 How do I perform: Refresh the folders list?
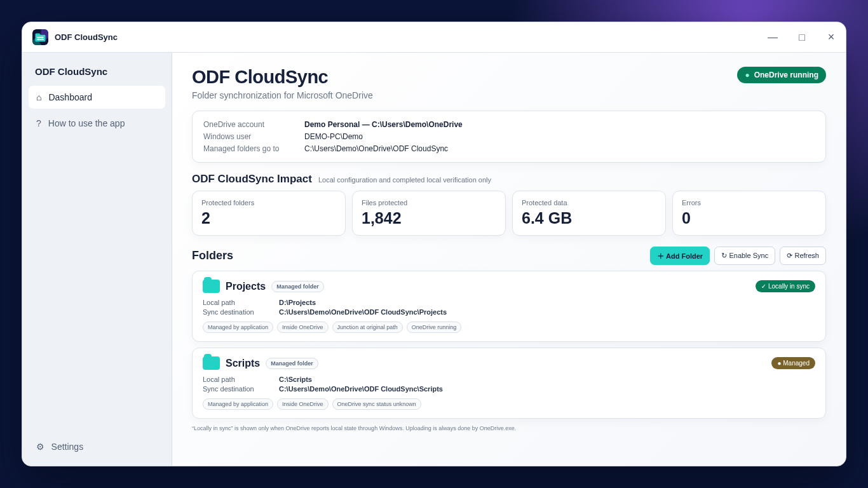click(803, 256)
